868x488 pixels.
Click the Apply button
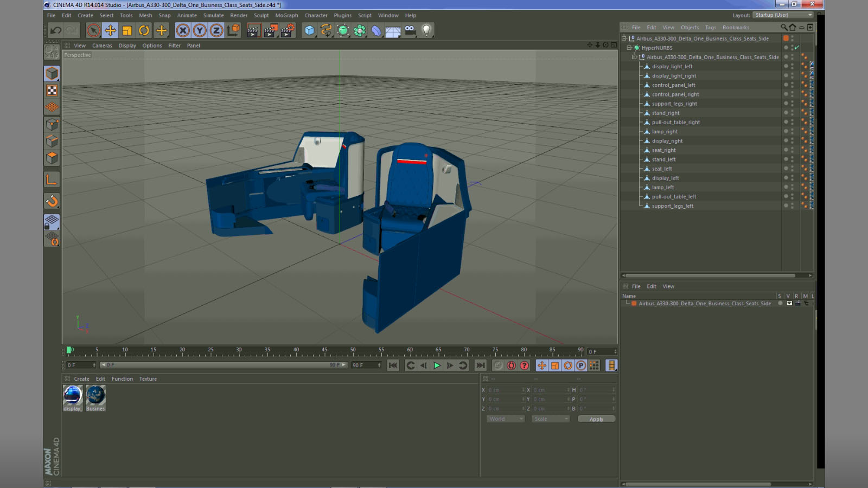(596, 419)
